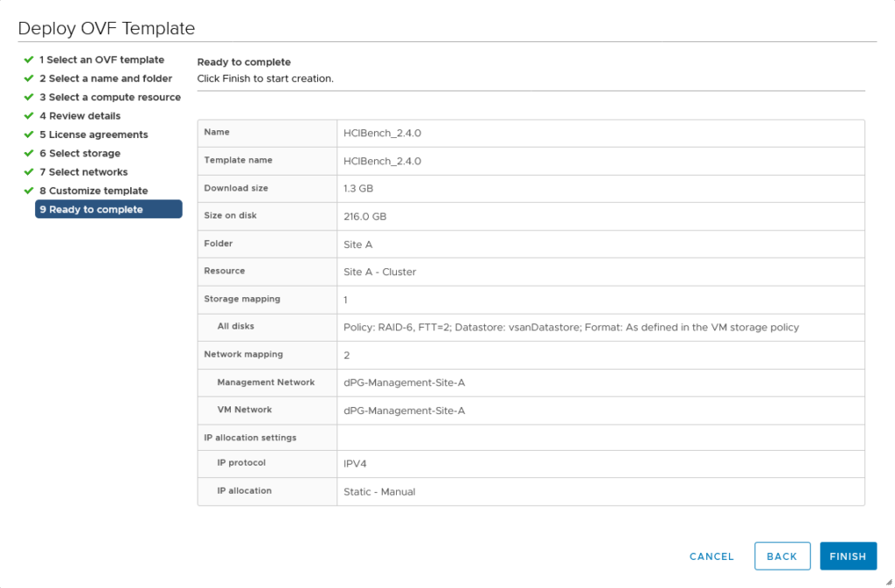
Task: Click the IP allocation settings label
Action: (250, 438)
